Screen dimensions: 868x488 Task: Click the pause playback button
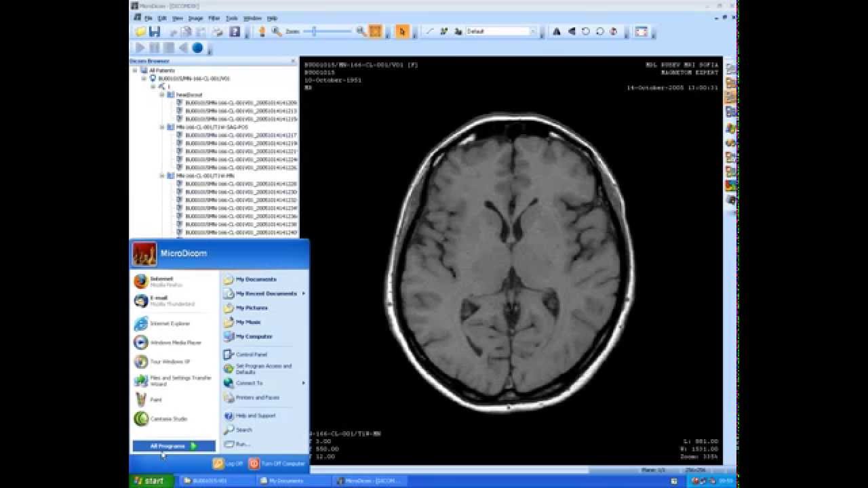tap(155, 48)
